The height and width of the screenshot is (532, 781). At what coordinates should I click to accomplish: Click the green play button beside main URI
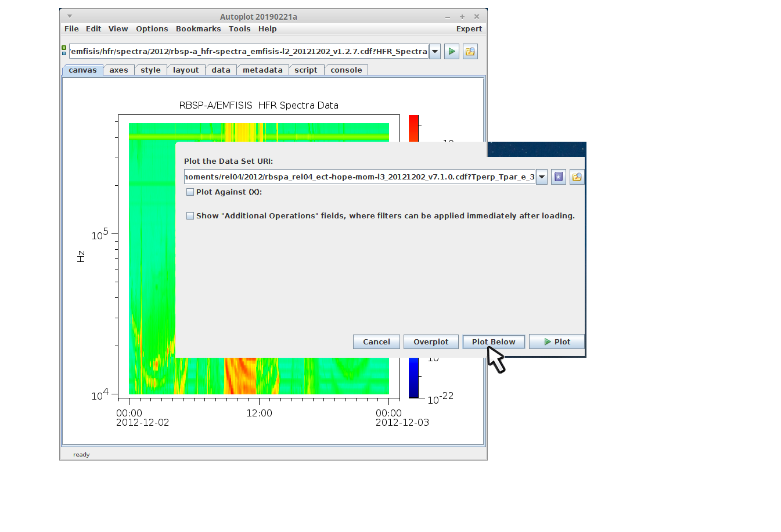pyautogui.click(x=452, y=52)
